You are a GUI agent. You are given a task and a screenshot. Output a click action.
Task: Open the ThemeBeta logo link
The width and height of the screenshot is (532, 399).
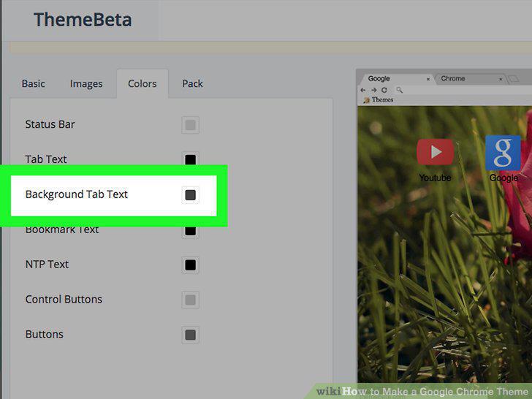(83, 20)
